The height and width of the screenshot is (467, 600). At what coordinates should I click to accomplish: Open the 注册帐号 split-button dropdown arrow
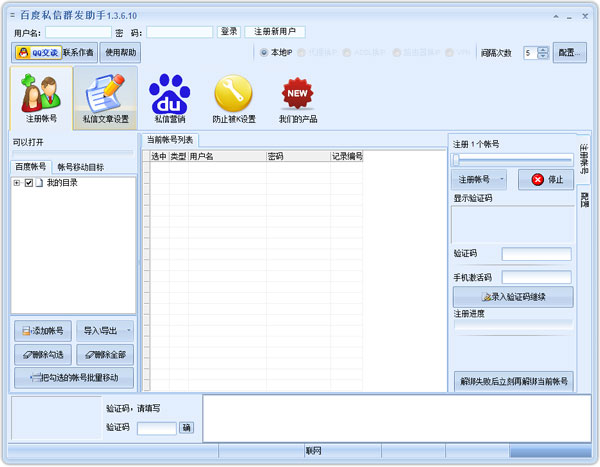(502, 180)
